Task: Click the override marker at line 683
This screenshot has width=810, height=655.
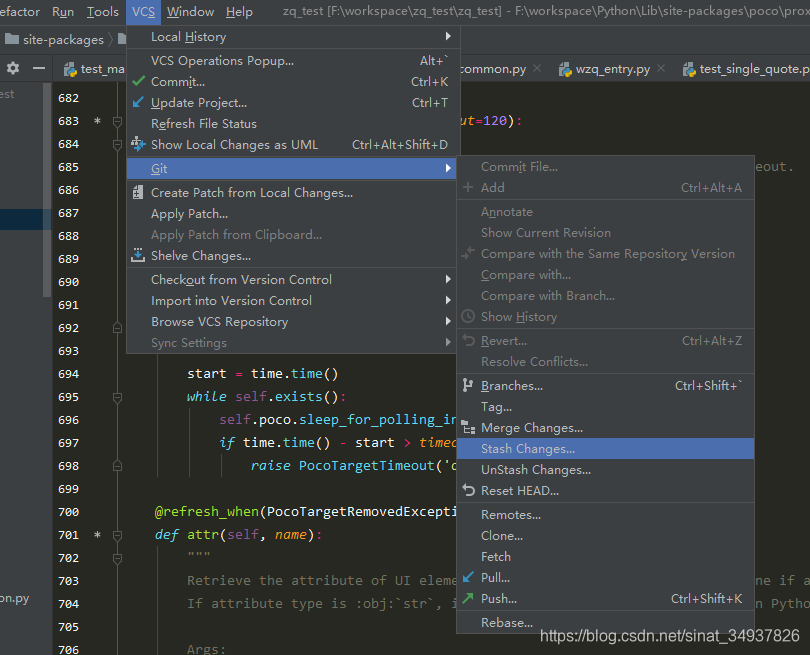Action: 97,121
